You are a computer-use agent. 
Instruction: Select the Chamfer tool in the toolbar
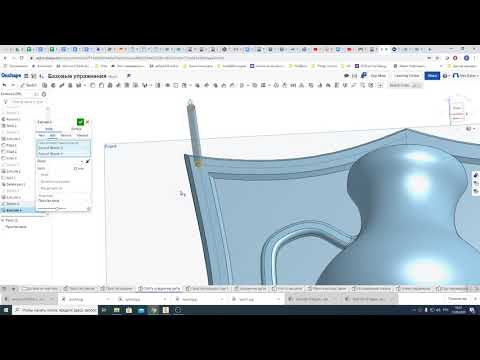point(101,85)
